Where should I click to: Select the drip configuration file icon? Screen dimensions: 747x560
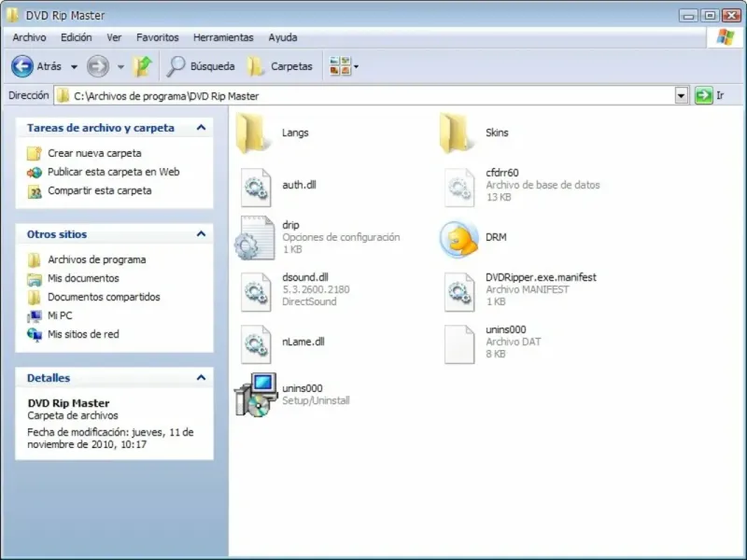tap(255, 238)
